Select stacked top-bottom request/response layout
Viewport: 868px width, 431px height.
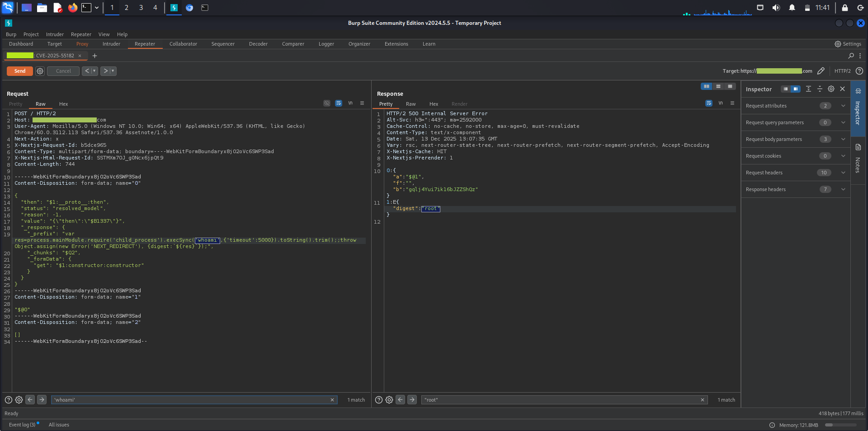click(x=718, y=86)
